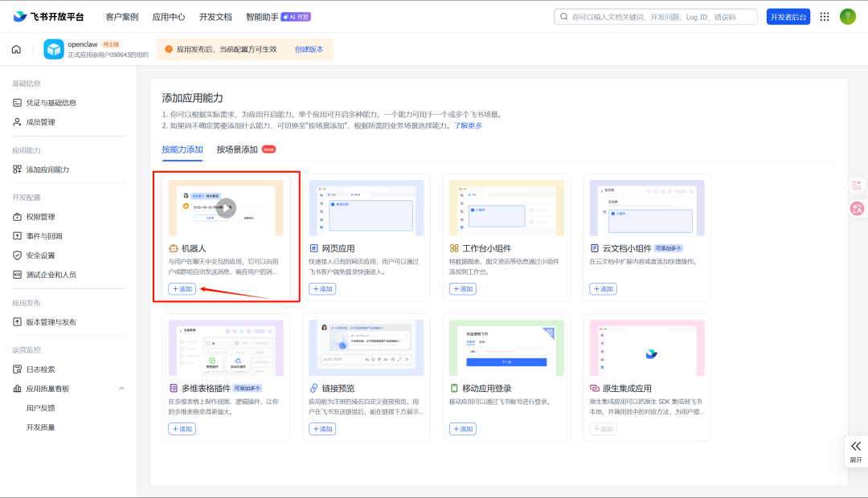
Task: Click the Feishu Open Platform logo
Action: point(48,17)
